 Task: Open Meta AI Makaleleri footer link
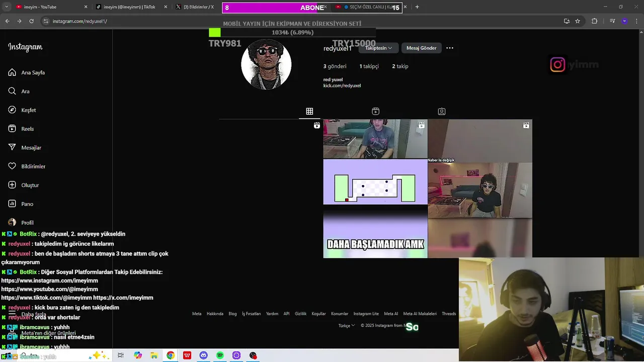tap(420, 314)
